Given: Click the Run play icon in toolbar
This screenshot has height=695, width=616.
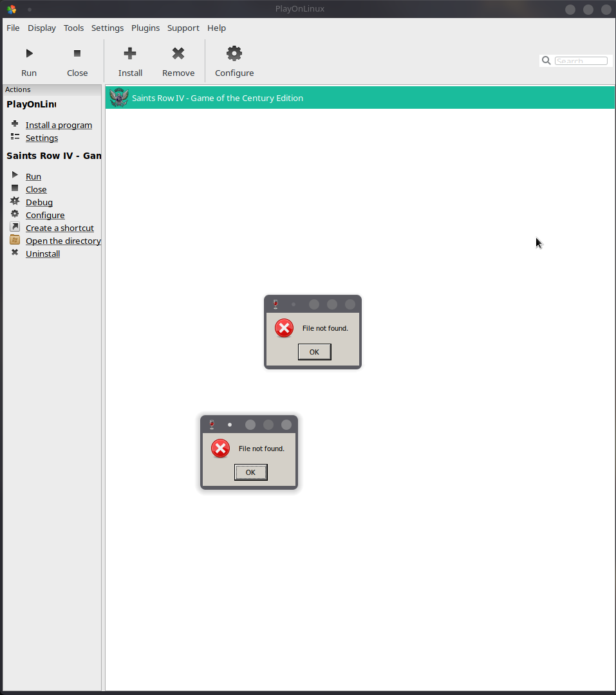Looking at the screenshot, I should pos(29,53).
